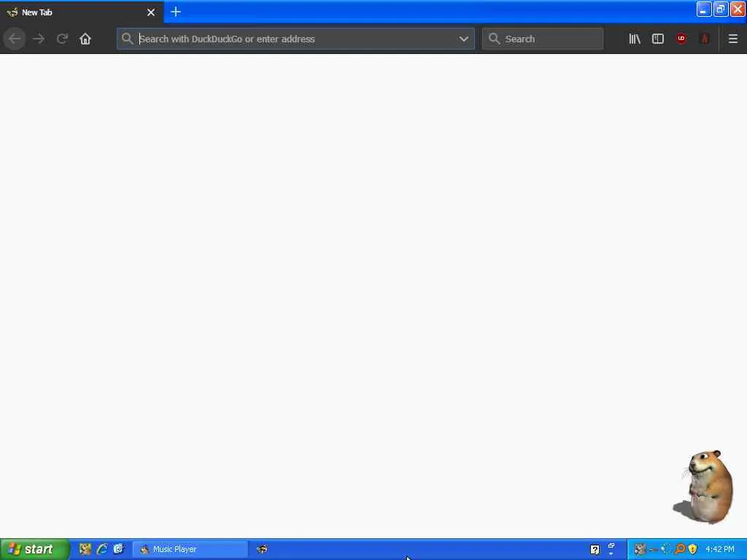Close the New Tab tab

click(151, 12)
